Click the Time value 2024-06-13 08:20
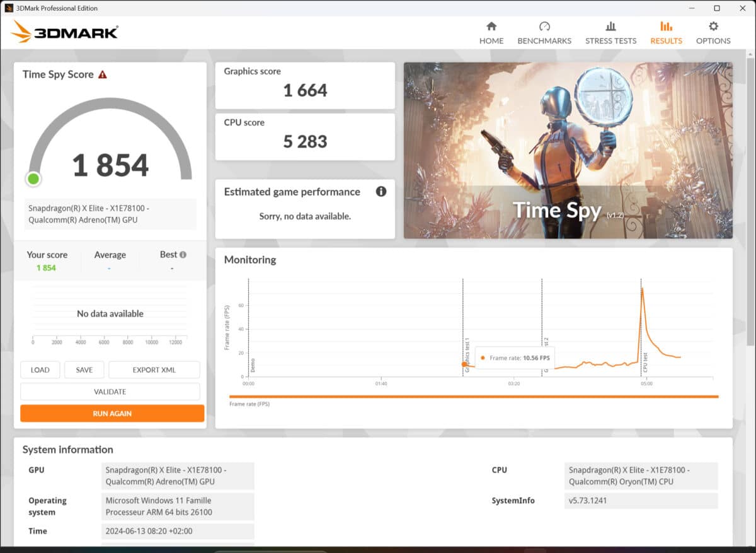This screenshot has height=553, width=756. pos(178,531)
